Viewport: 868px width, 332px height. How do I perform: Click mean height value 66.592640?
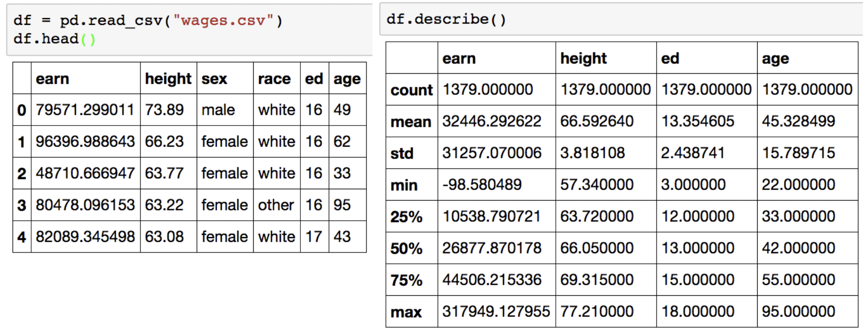coord(597,121)
